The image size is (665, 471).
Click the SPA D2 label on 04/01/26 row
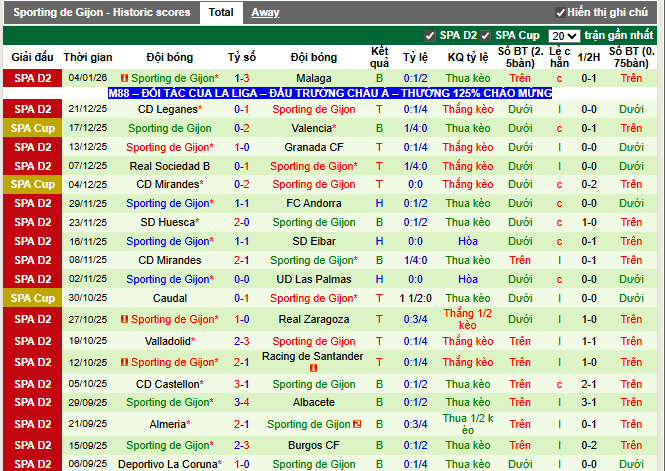coord(33,78)
